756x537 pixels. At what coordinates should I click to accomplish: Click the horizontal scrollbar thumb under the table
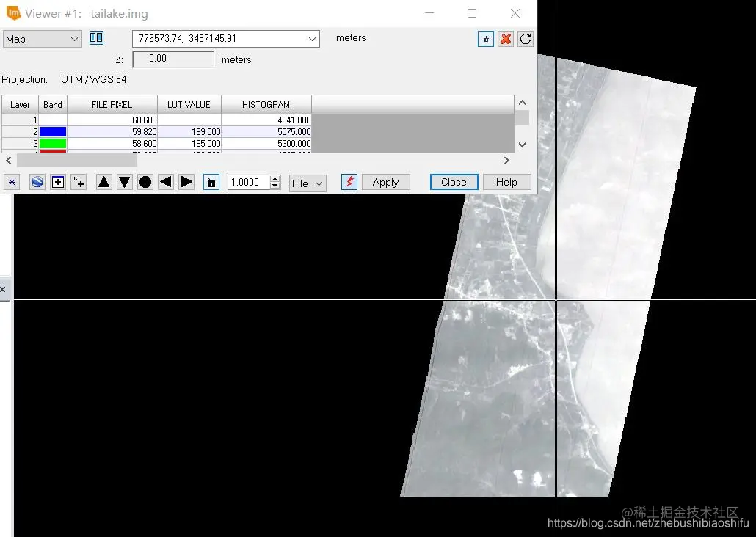coord(76,160)
